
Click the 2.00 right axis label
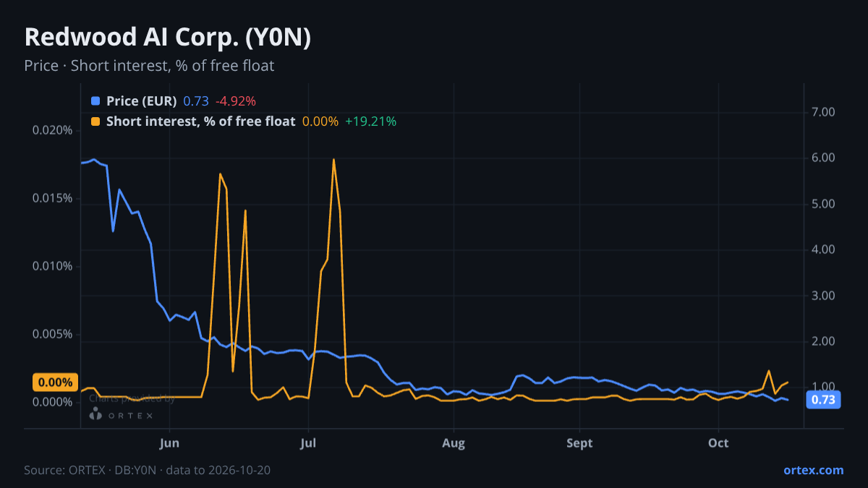click(824, 341)
